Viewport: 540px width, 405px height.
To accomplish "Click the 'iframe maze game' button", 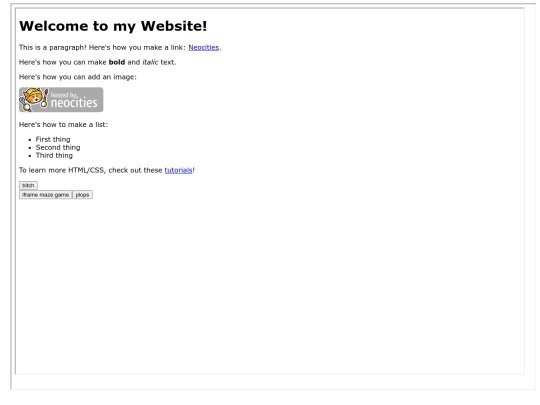I will (x=45, y=195).
